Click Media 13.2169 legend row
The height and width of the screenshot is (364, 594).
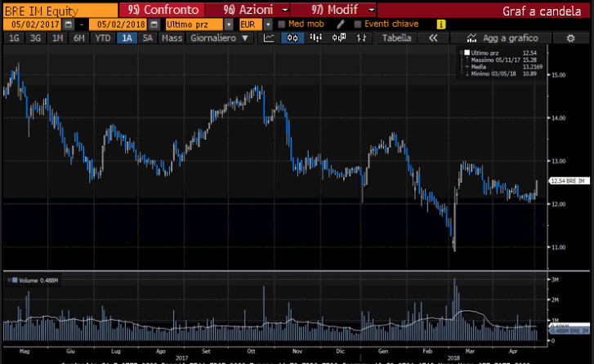[x=502, y=67]
